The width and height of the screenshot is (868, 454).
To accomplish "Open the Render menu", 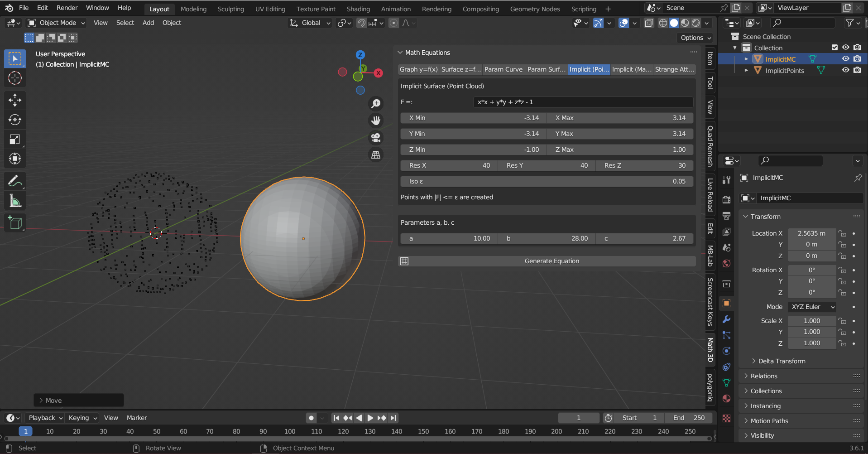I will [x=67, y=8].
